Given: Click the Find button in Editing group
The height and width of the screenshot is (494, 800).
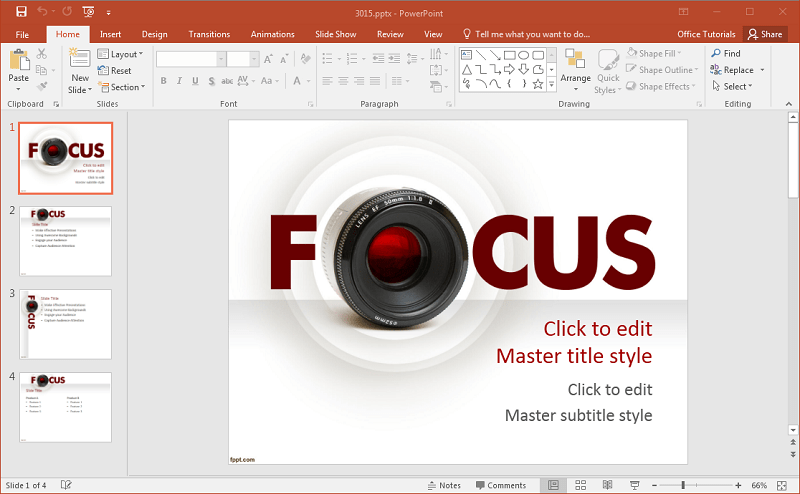Looking at the screenshot, I should point(726,54).
